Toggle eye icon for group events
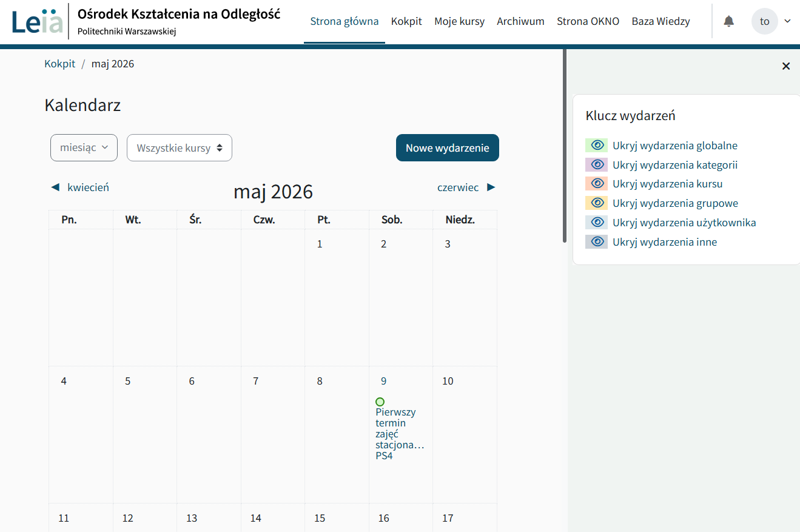800x532 pixels. [x=596, y=203]
